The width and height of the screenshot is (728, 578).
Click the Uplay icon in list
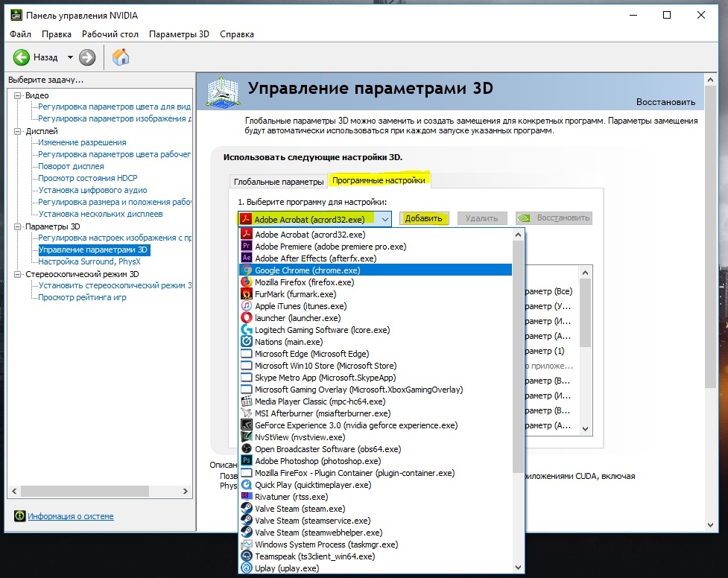(247, 568)
